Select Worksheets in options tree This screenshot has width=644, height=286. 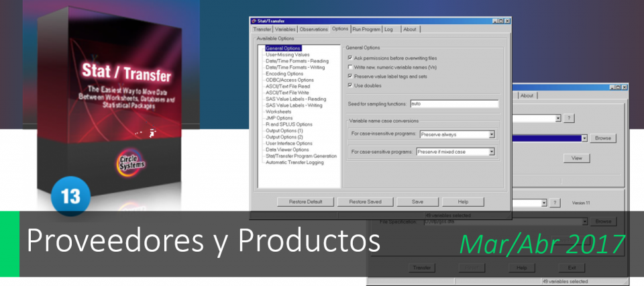(x=278, y=111)
